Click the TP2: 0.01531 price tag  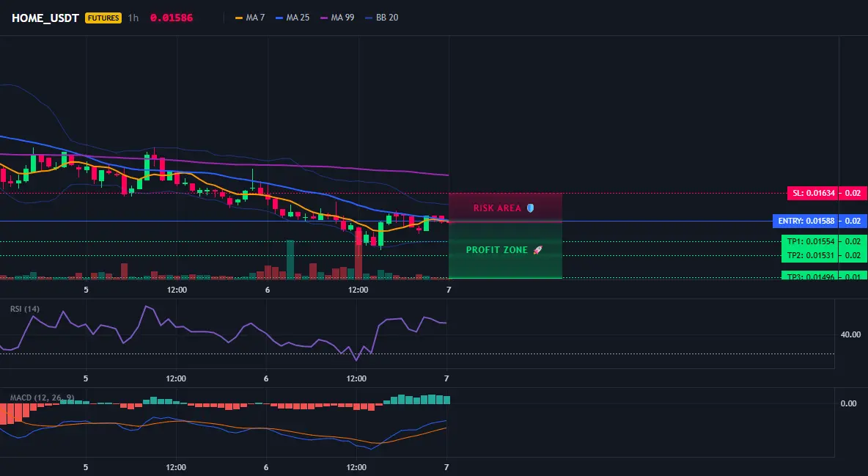[x=809, y=255]
